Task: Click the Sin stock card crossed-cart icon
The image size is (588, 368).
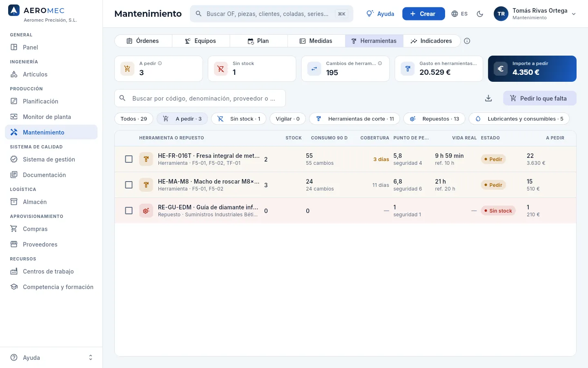Action: [x=221, y=69]
